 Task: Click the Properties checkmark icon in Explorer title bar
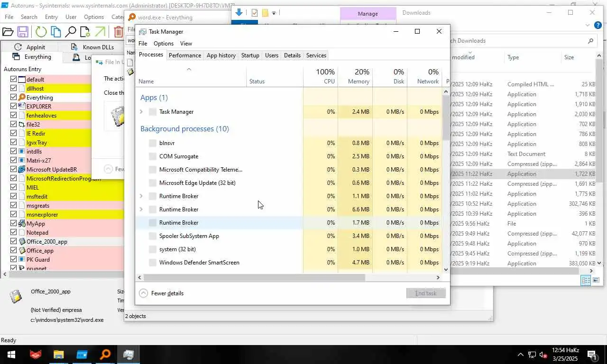[x=255, y=13]
